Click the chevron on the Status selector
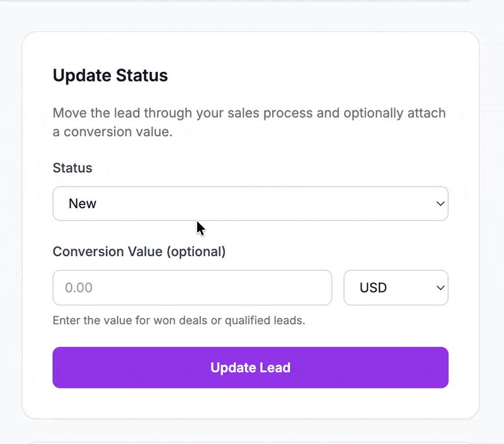 point(440,203)
